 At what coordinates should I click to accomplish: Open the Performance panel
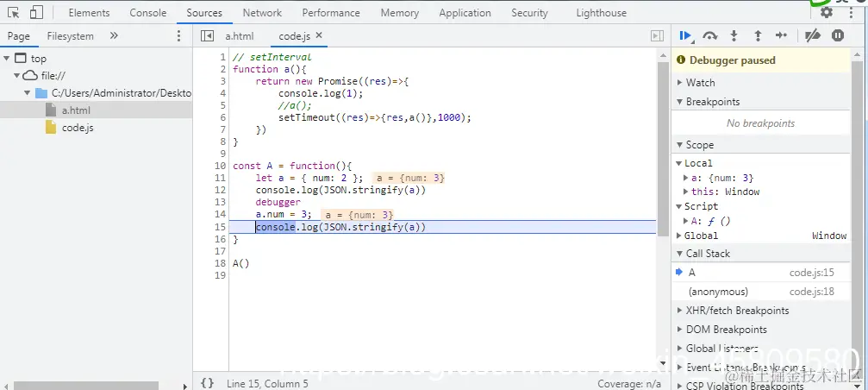click(331, 13)
